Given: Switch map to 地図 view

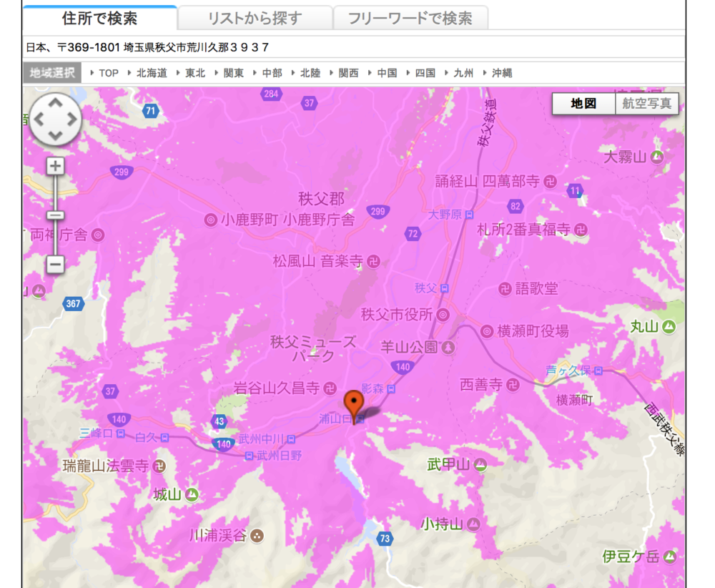Looking at the screenshot, I should (583, 104).
